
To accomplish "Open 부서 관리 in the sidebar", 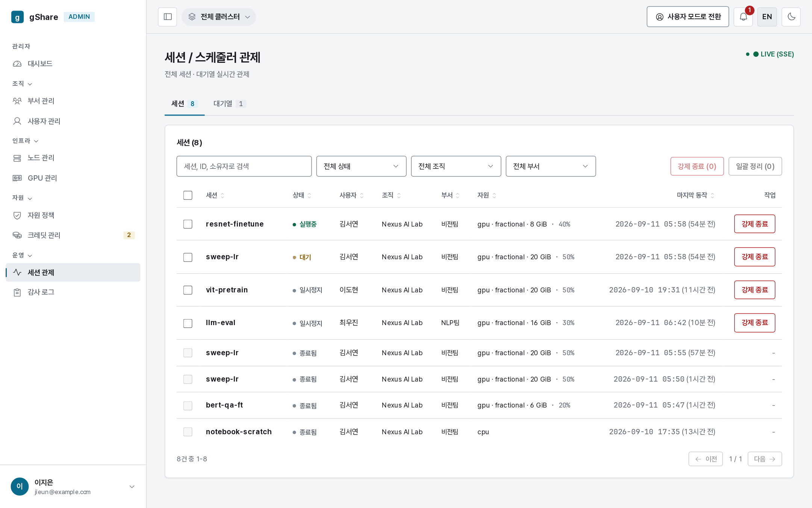I will pyautogui.click(x=73, y=101).
